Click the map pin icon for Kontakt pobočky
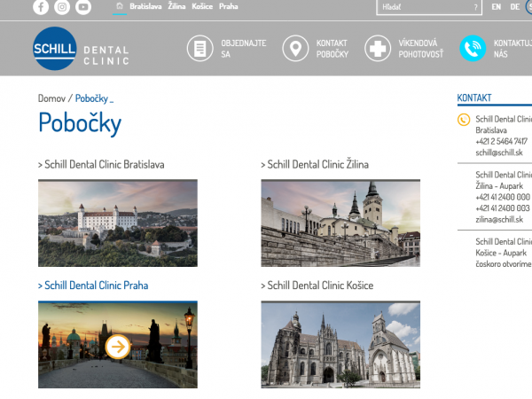The width and height of the screenshot is (532, 399). pyautogui.click(x=295, y=49)
